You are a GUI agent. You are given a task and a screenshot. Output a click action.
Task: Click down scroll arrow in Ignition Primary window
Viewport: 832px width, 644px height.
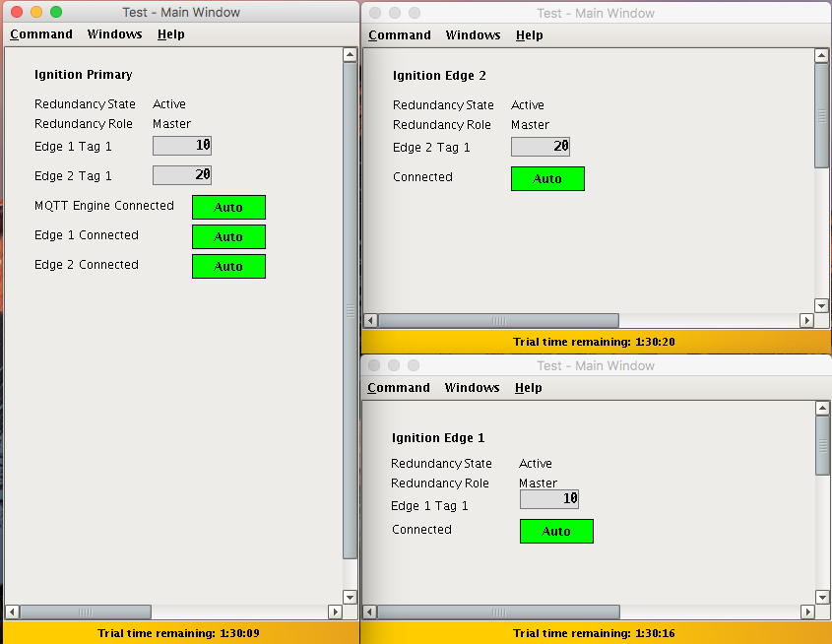point(350,598)
